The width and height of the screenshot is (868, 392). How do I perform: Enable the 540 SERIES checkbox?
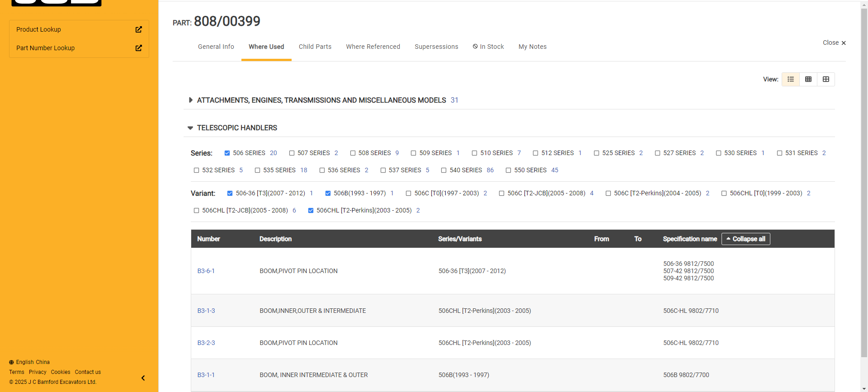click(x=444, y=170)
